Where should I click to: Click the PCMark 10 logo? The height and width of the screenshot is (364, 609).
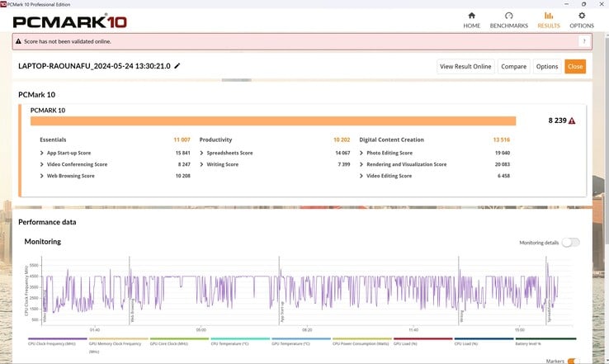click(x=70, y=21)
